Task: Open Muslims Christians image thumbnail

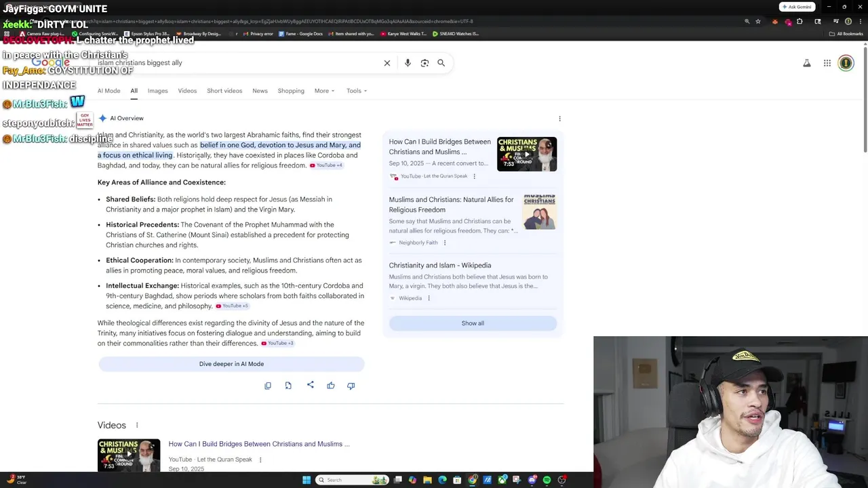Action: [540, 212]
